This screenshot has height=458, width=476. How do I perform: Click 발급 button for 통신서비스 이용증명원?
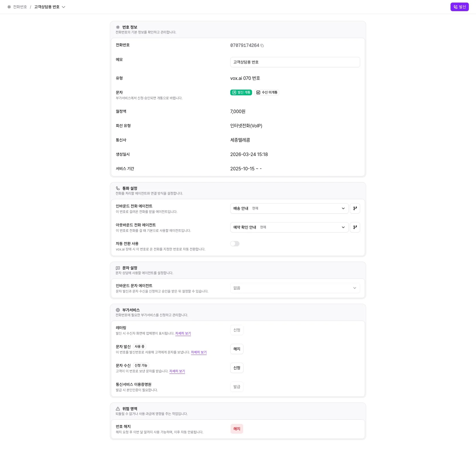click(x=237, y=387)
